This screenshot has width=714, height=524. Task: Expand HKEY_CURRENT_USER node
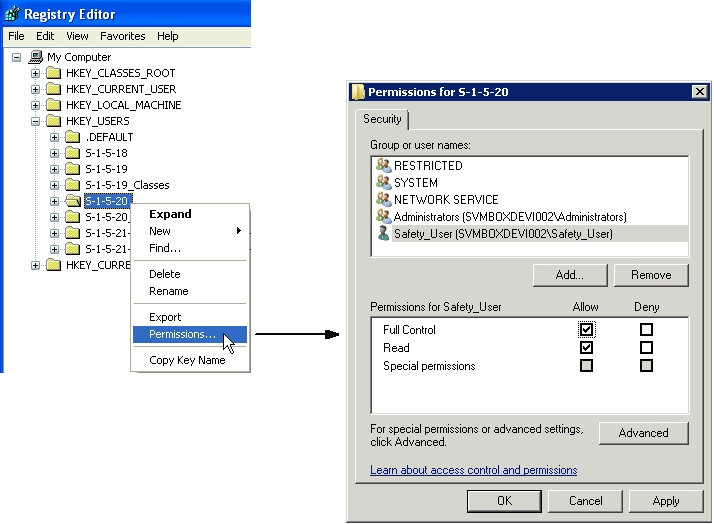click(x=35, y=89)
